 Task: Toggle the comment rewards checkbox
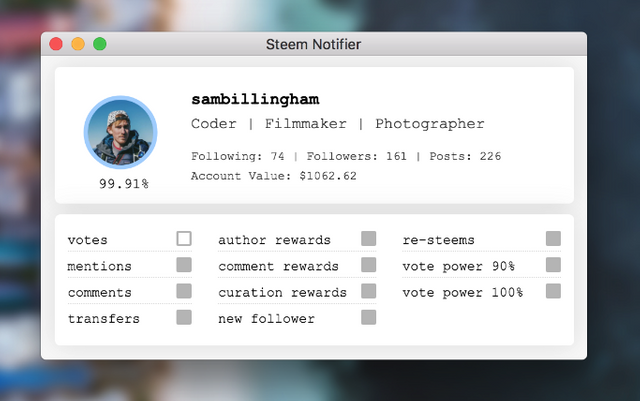pyautogui.click(x=369, y=265)
